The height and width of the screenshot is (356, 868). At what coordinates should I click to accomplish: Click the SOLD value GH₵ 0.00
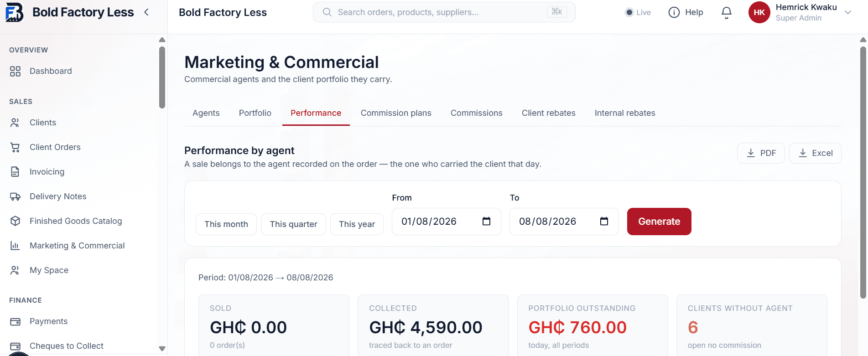249,327
